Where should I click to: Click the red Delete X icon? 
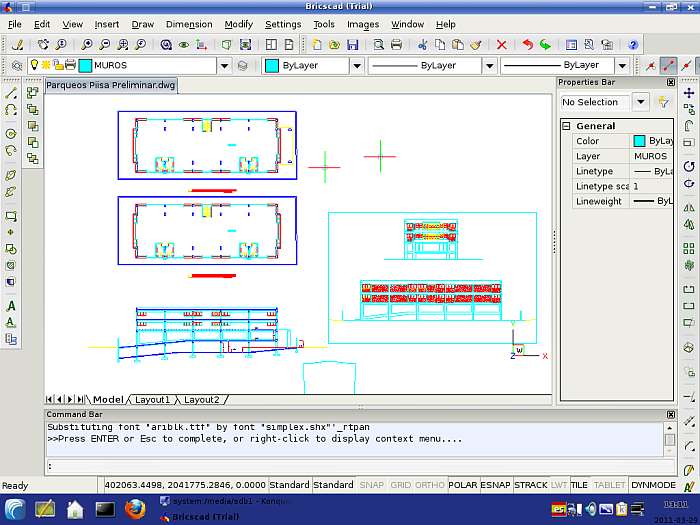point(501,45)
